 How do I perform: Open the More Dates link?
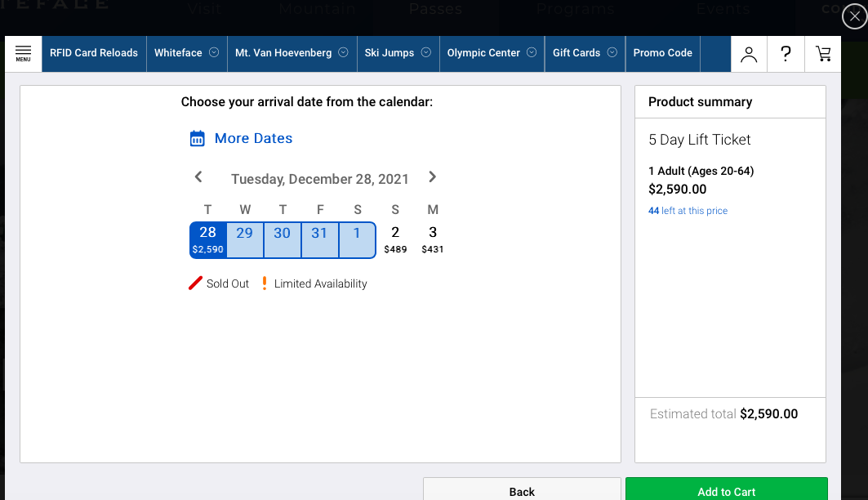[x=253, y=139]
